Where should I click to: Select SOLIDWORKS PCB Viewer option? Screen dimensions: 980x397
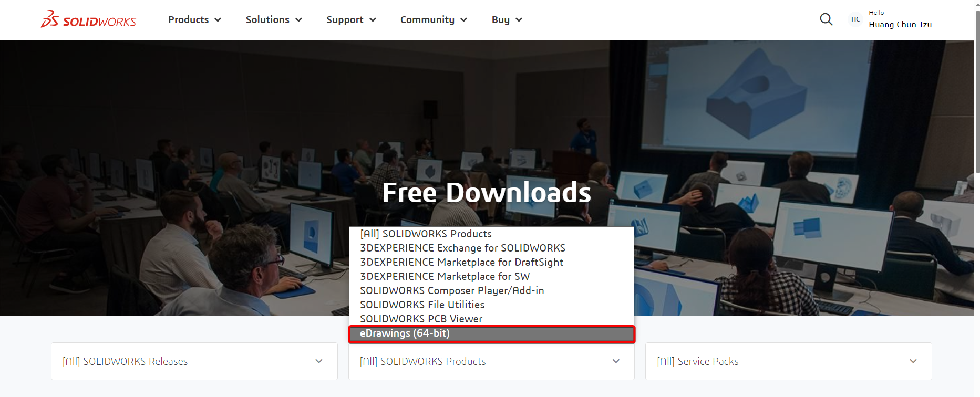tap(491, 319)
